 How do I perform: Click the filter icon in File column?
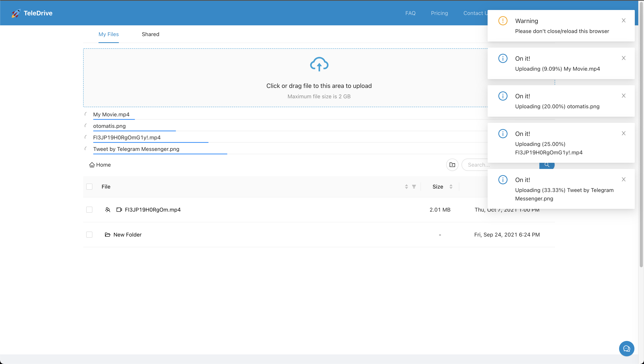pos(414,186)
